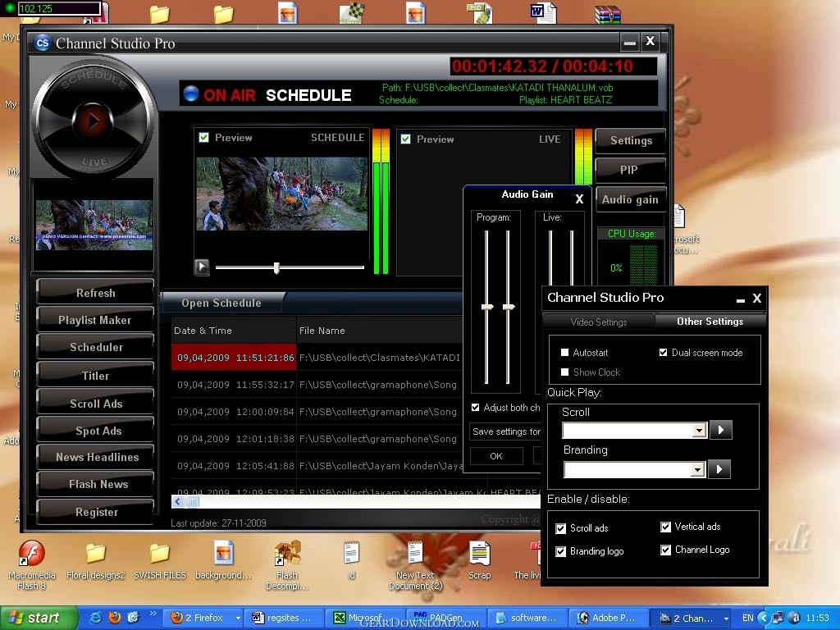
Task: Click the schedule list's left scroll arrow
Action: point(178,501)
